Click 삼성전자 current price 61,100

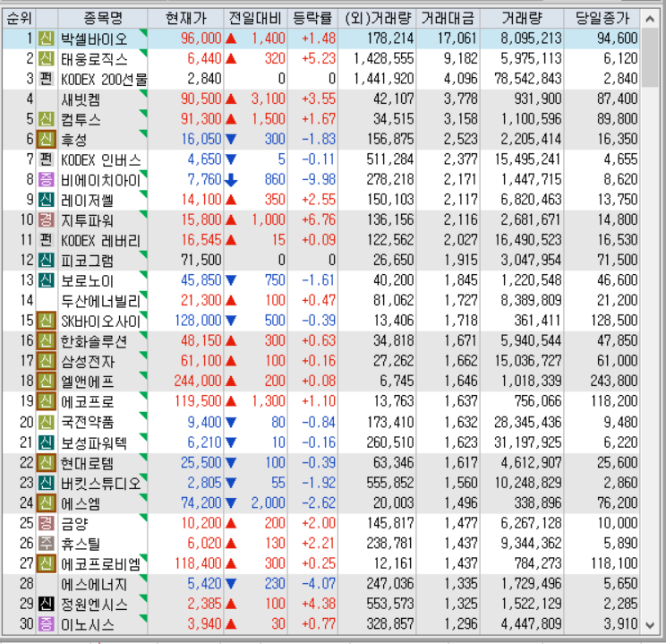[x=201, y=361]
